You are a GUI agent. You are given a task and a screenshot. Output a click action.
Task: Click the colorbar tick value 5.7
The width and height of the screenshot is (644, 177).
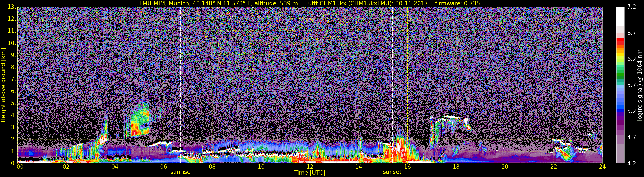coord(632,85)
